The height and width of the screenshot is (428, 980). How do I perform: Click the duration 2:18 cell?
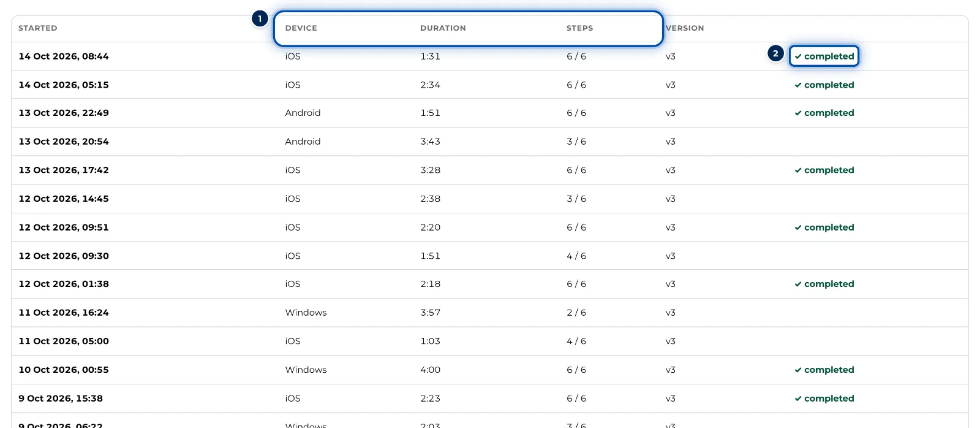(430, 284)
